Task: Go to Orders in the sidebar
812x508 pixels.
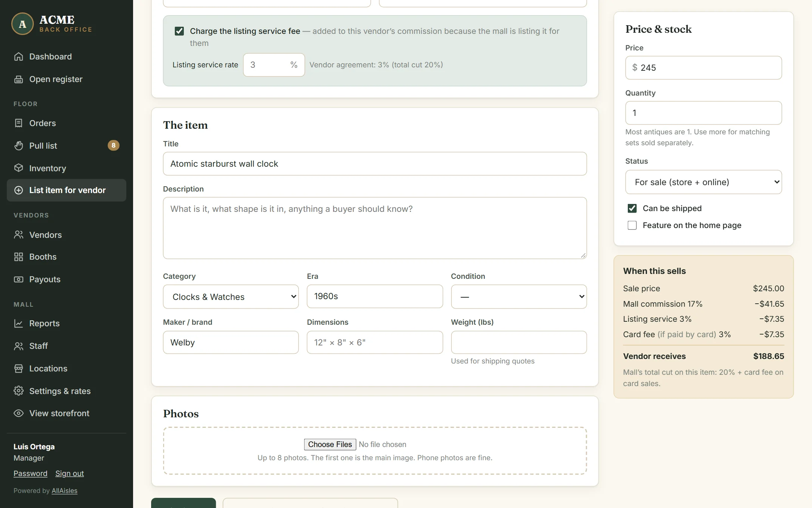Action: click(x=67, y=123)
